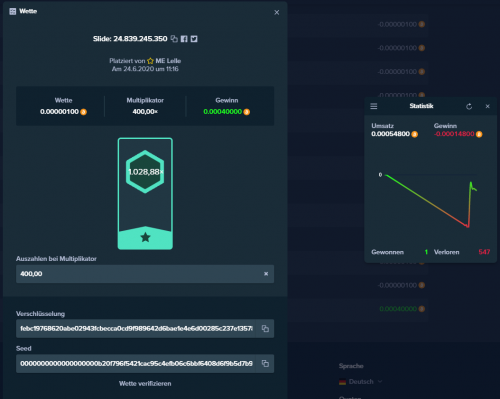The width and height of the screenshot is (500, 399).
Task: Click the Wette dialog title icon
Action: tap(13, 11)
